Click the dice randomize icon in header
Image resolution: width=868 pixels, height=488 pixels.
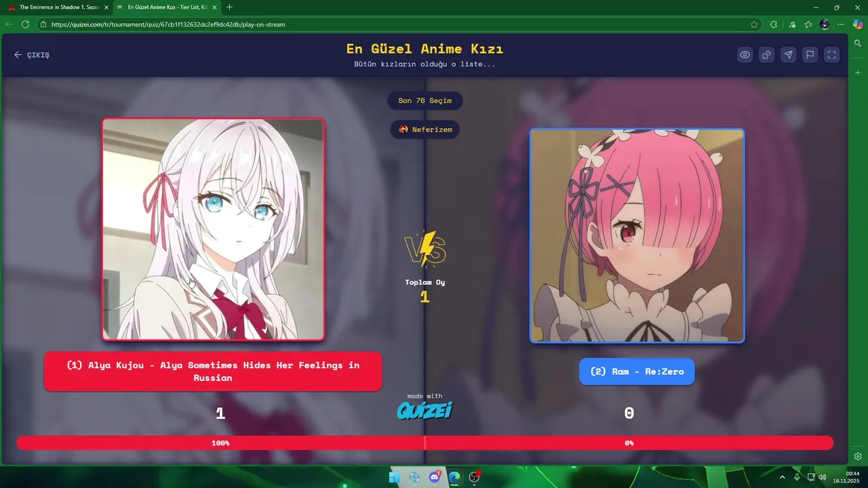click(766, 55)
